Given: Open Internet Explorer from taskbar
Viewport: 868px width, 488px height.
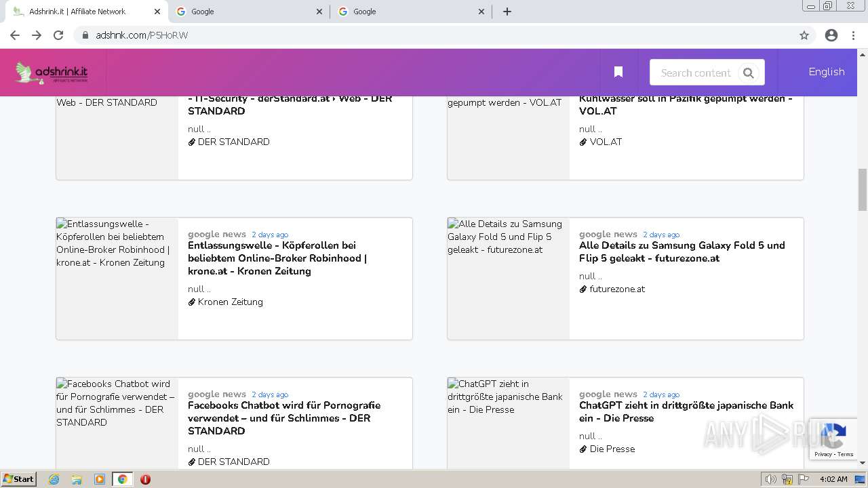Looking at the screenshot, I should coord(54,479).
